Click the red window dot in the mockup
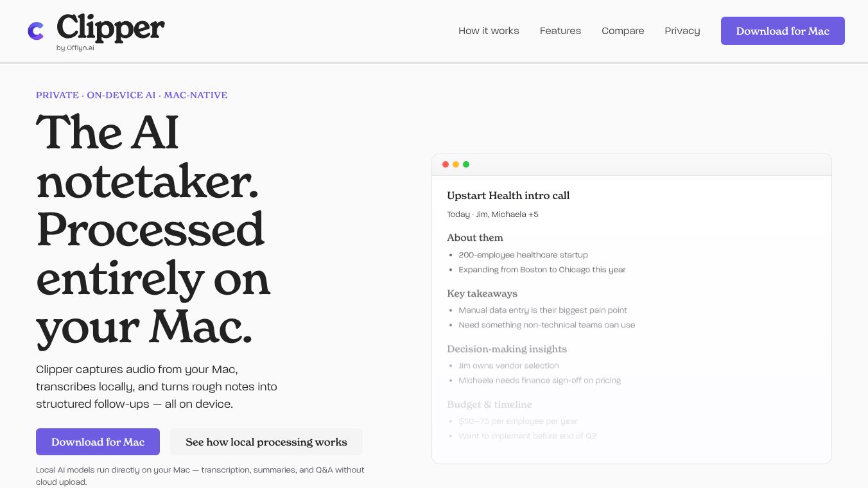This screenshot has height=488, width=868. click(446, 164)
